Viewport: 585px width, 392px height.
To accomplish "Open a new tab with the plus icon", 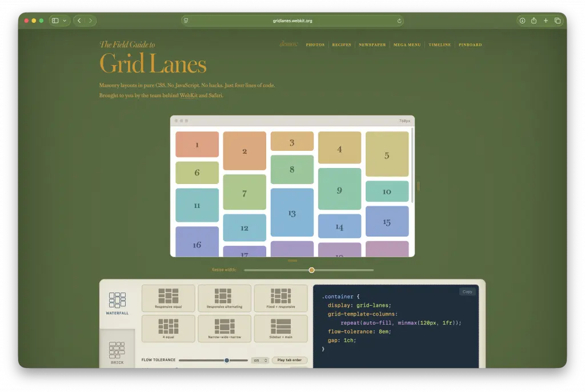I will (x=546, y=21).
